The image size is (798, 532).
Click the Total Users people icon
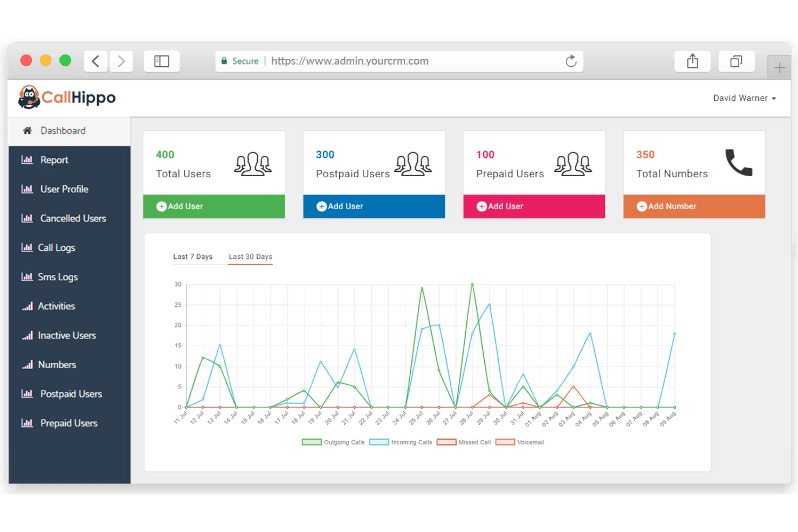tap(253, 164)
